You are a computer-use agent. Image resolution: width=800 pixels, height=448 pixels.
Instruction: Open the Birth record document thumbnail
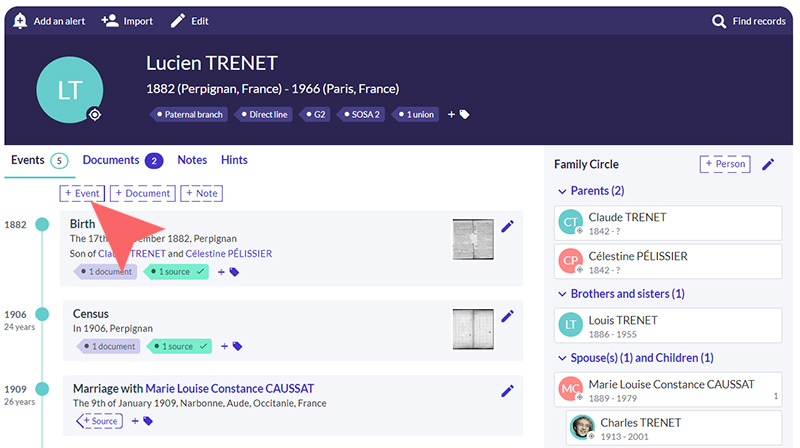pos(473,239)
